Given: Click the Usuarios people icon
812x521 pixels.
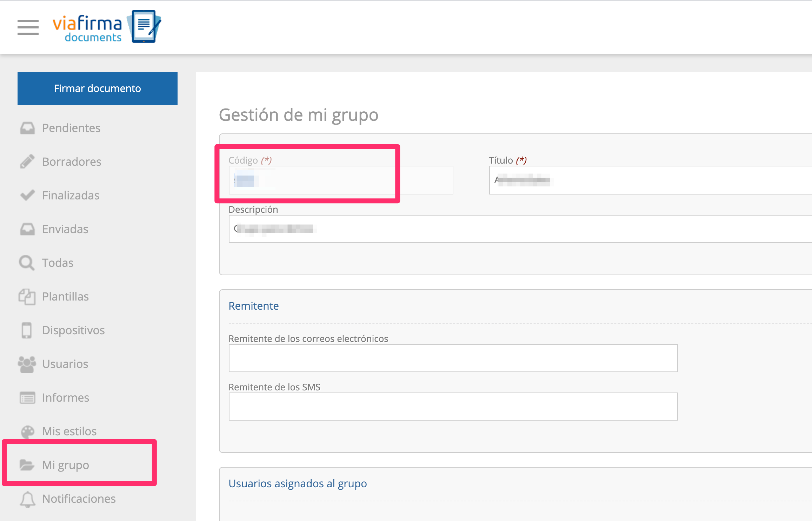Looking at the screenshot, I should 27,364.
